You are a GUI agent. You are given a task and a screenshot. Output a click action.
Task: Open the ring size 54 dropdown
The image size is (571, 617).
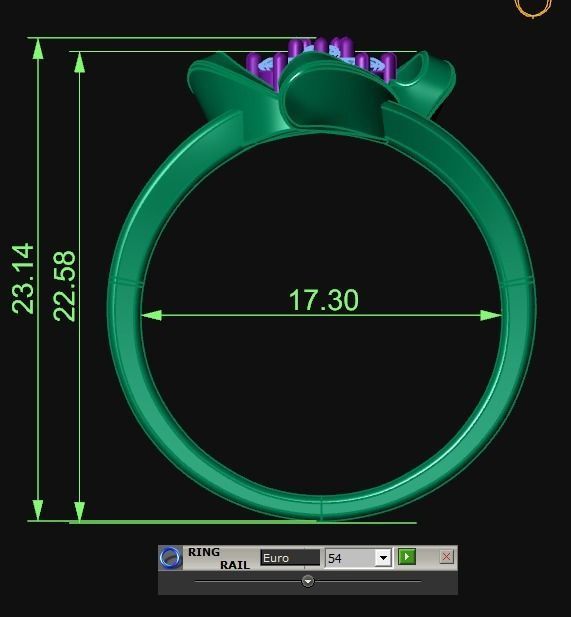coord(383,558)
